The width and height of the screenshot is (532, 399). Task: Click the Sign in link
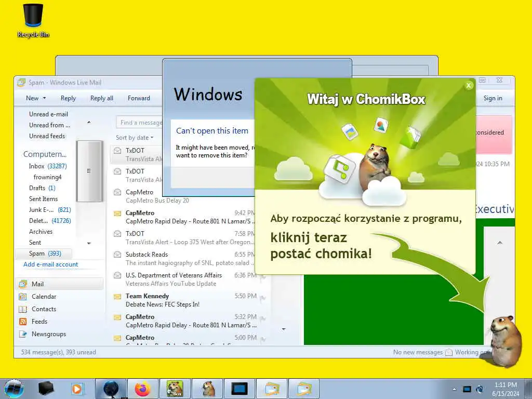(493, 98)
